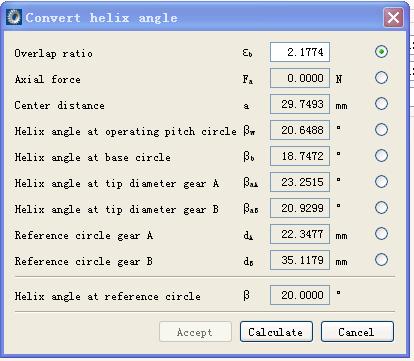Image resolution: width=414 pixels, height=361 pixels.
Task: Click the Calculate button
Action: pos(276,332)
